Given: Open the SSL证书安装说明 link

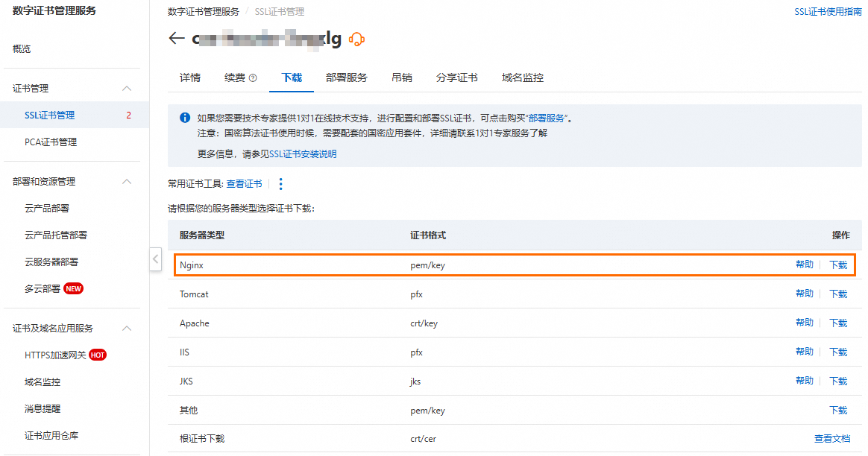Looking at the screenshot, I should tap(303, 154).
